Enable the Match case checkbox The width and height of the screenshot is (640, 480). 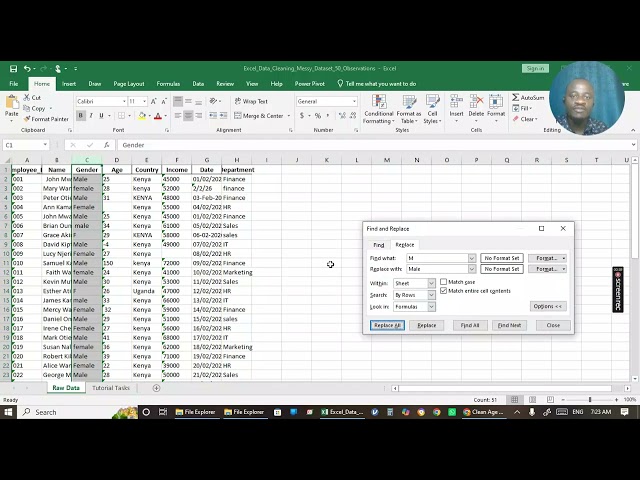[x=444, y=282]
